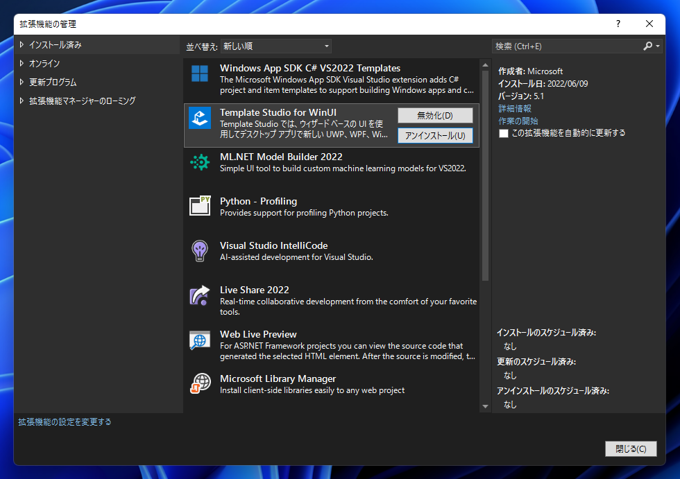Click the インストールのスケジュール済み label

point(546,332)
